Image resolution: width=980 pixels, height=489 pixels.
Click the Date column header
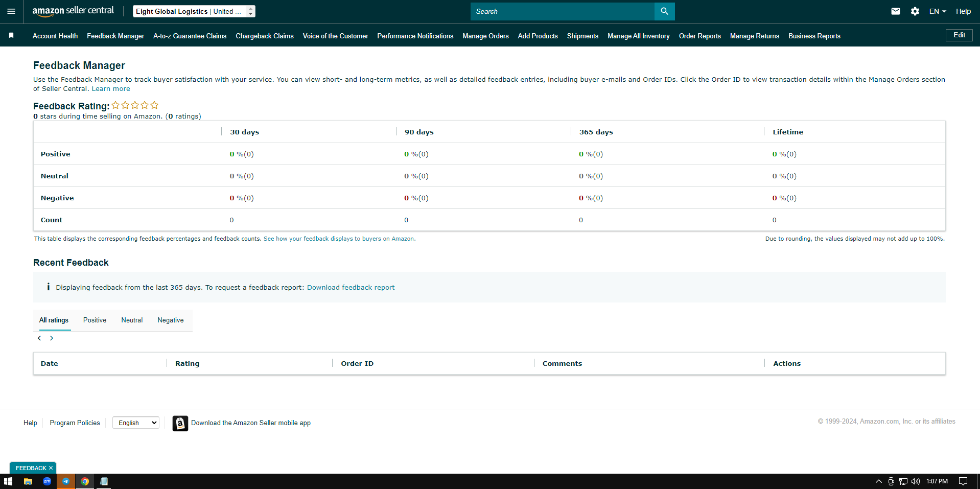click(x=49, y=363)
